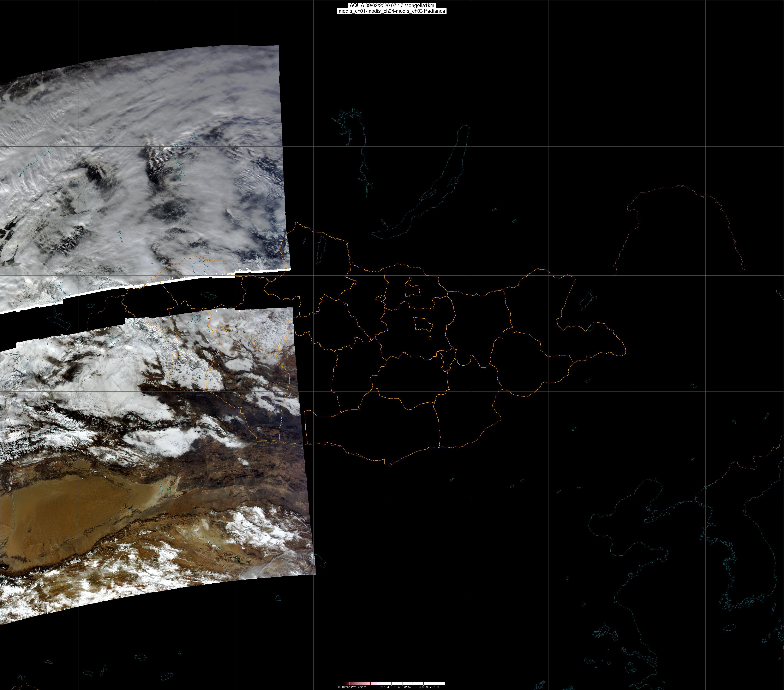The width and height of the screenshot is (784, 690).
Task: Click the solid white section of the radiance color bar
Action: click(418, 683)
